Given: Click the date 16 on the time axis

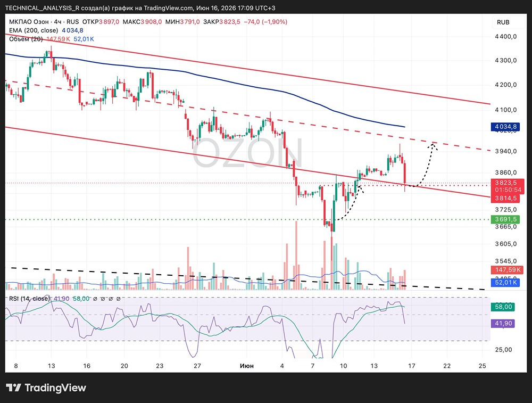Looking at the screenshot, I should 87,366.
